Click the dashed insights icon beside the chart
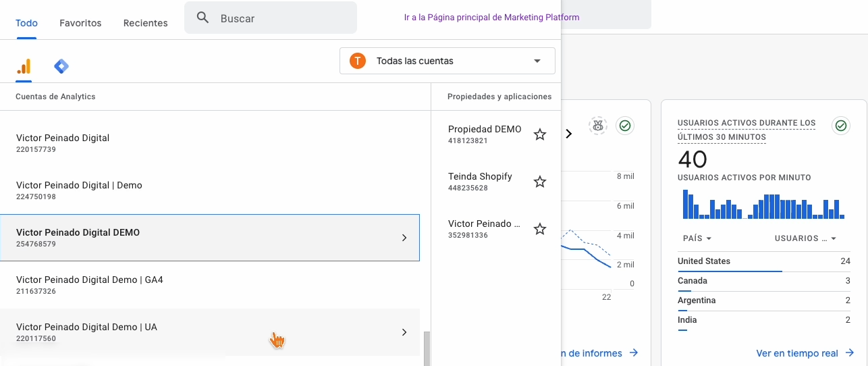The image size is (868, 366). pyautogui.click(x=597, y=126)
